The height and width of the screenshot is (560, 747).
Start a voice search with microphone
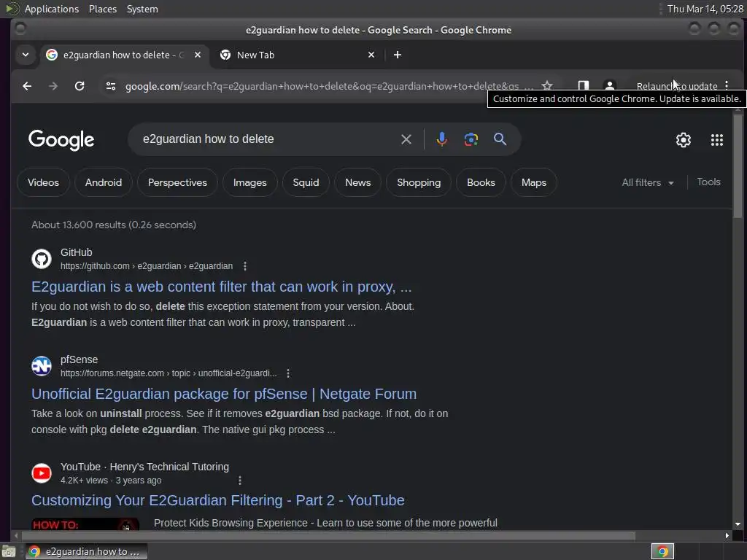click(441, 139)
